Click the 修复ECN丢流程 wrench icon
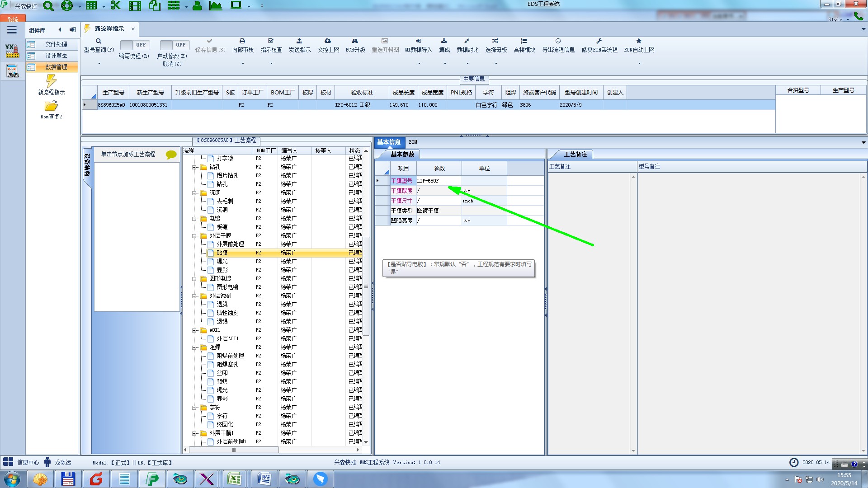 599,41
